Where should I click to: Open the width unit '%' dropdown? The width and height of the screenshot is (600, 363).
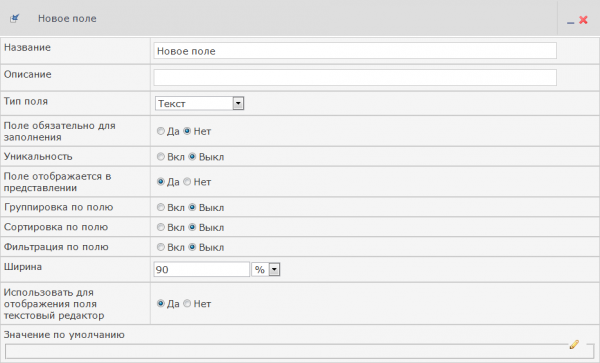(266, 269)
